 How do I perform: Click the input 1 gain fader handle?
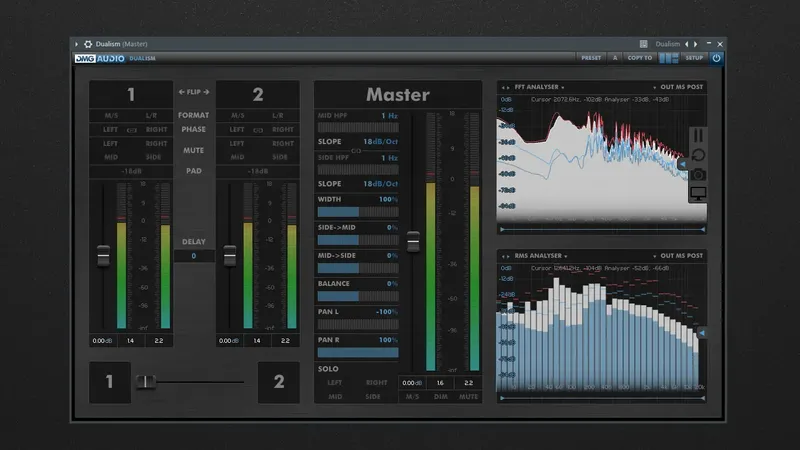tap(103, 255)
